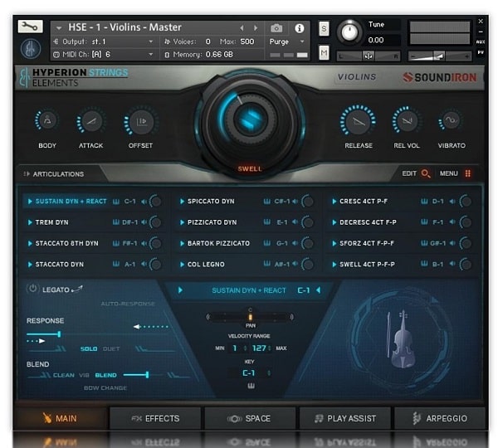The width and height of the screenshot is (498, 448).
Task: Adjust the Blend slider
Action: 147,375
